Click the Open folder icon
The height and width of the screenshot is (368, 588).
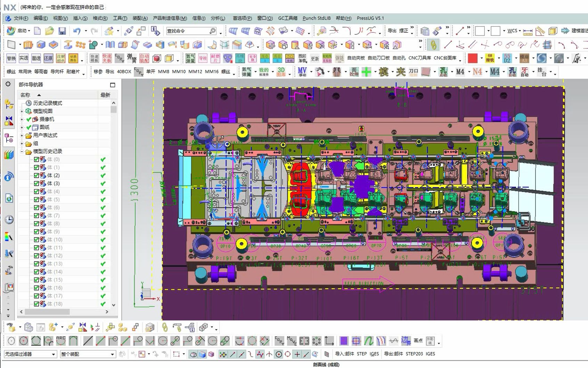pos(49,31)
